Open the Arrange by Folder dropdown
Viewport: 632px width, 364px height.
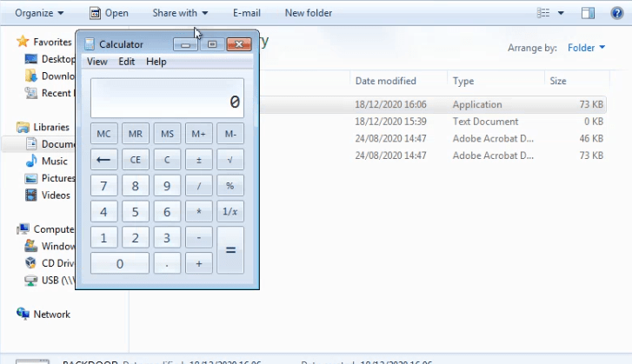586,48
